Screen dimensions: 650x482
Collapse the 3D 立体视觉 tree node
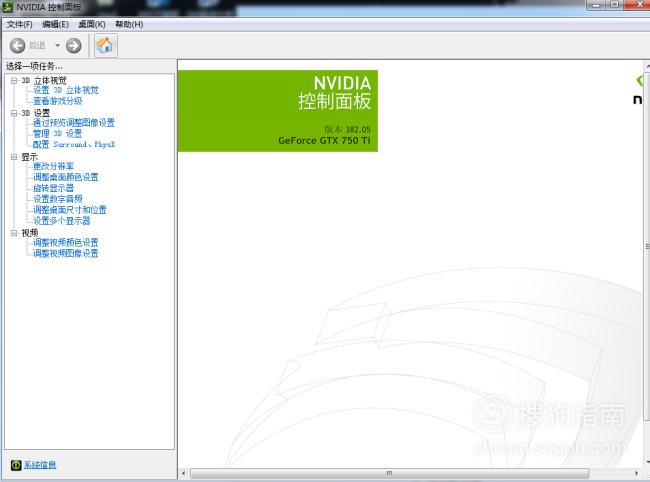point(14,80)
